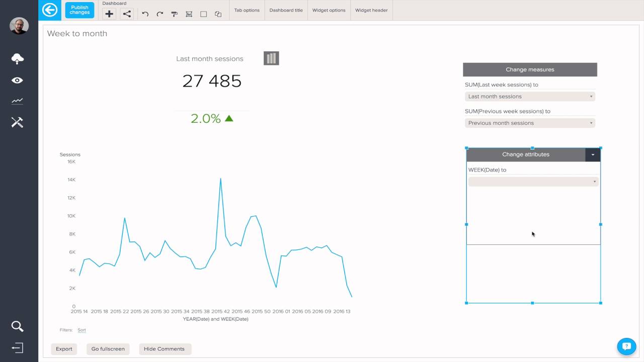Publish the dashboard changes
The width and height of the screenshot is (644, 362).
pyautogui.click(x=79, y=10)
